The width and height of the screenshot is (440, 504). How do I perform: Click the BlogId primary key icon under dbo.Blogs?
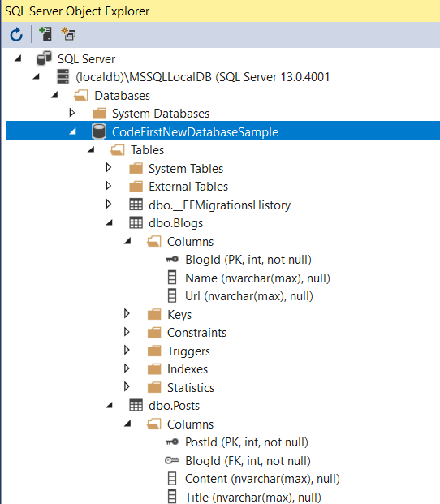[172, 260]
